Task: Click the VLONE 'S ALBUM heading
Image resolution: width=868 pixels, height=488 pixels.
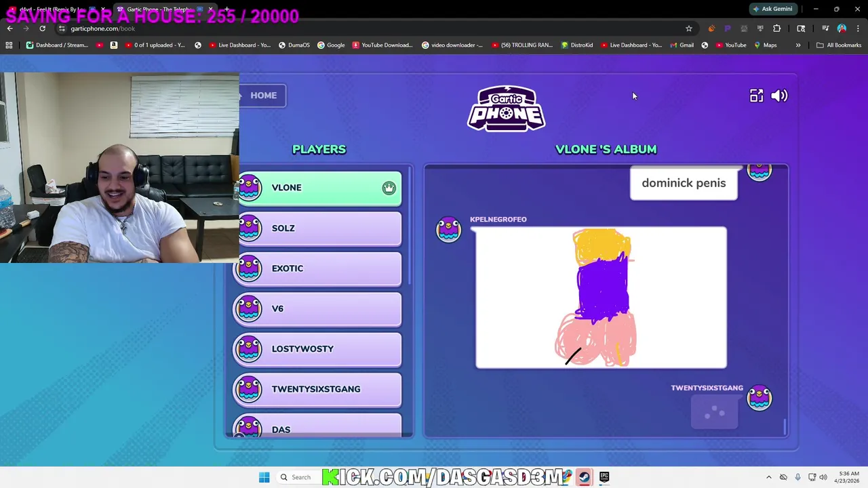Action: [606, 149]
